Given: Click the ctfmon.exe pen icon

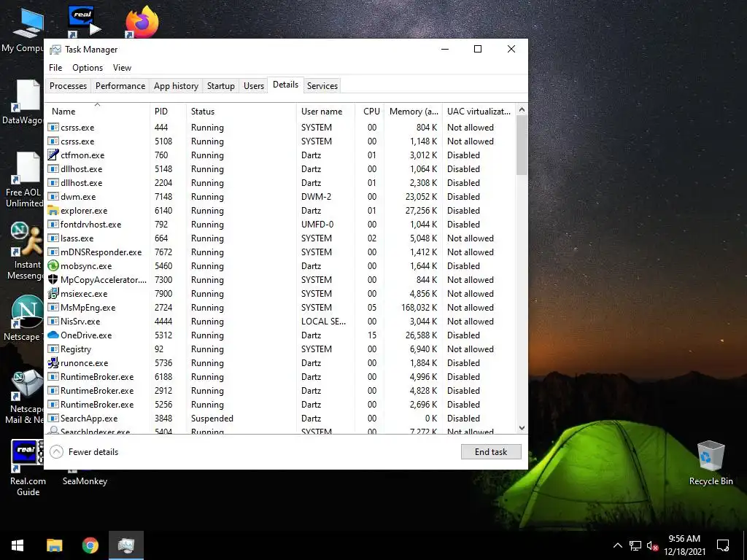Looking at the screenshot, I should [53, 155].
